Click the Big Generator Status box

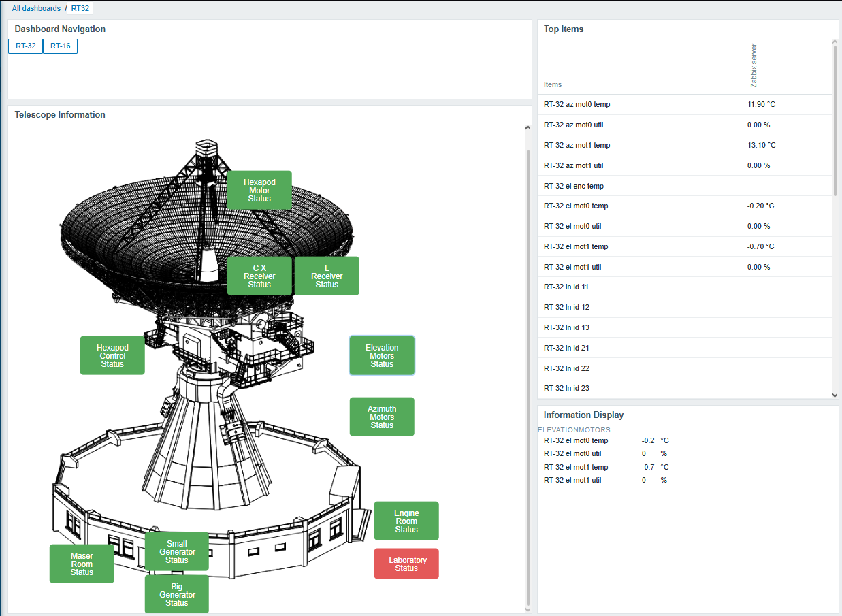[x=176, y=594]
